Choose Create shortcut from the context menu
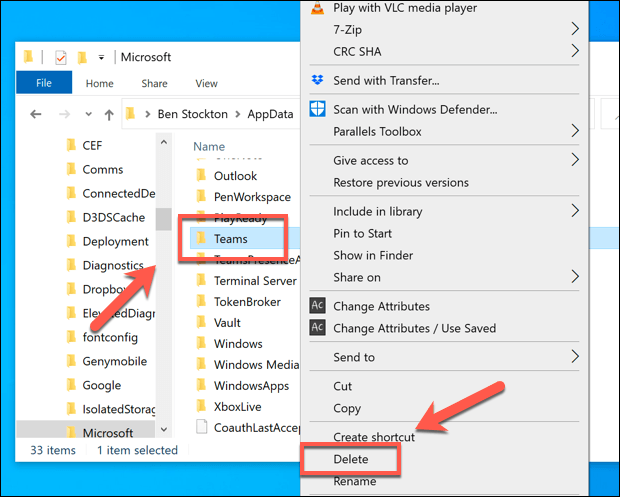 (x=374, y=437)
